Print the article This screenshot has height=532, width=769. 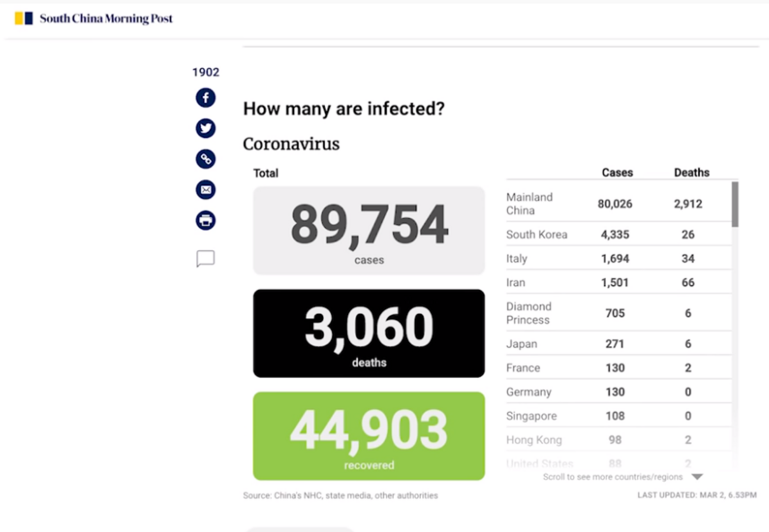pos(205,220)
